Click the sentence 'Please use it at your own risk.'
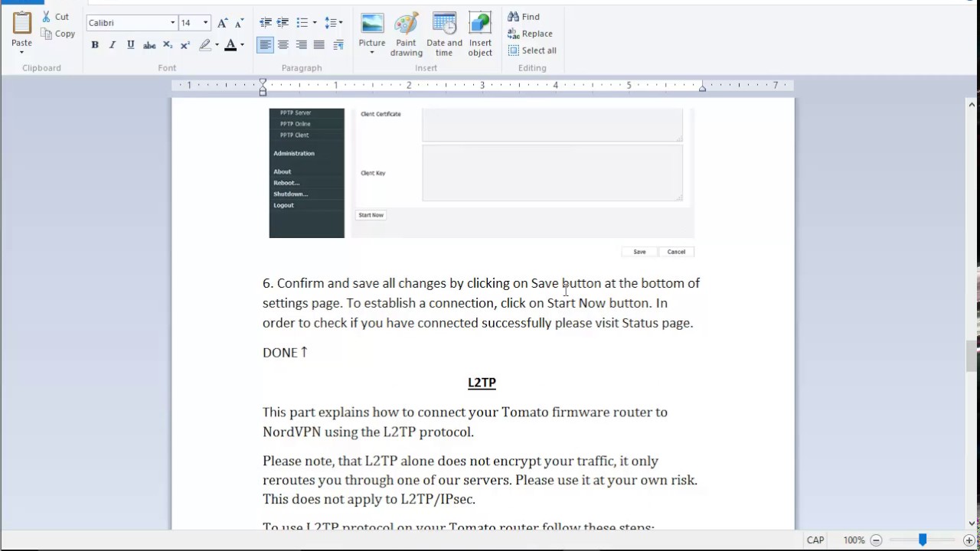 [606, 481]
